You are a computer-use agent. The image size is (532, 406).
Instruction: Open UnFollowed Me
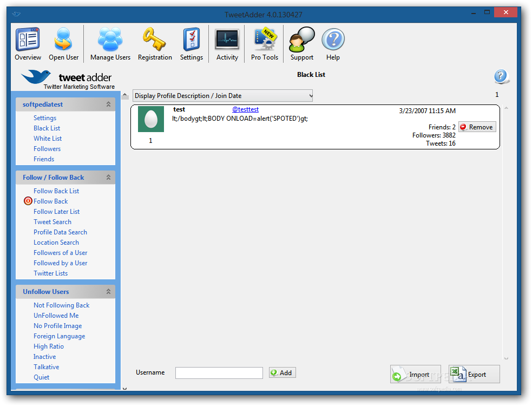[x=56, y=316]
